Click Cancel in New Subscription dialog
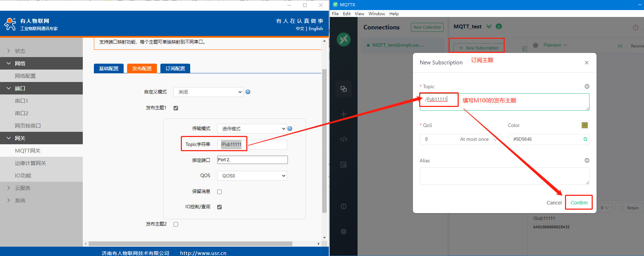The width and height of the screenshot is (644, 256). (x=554, y=203)
